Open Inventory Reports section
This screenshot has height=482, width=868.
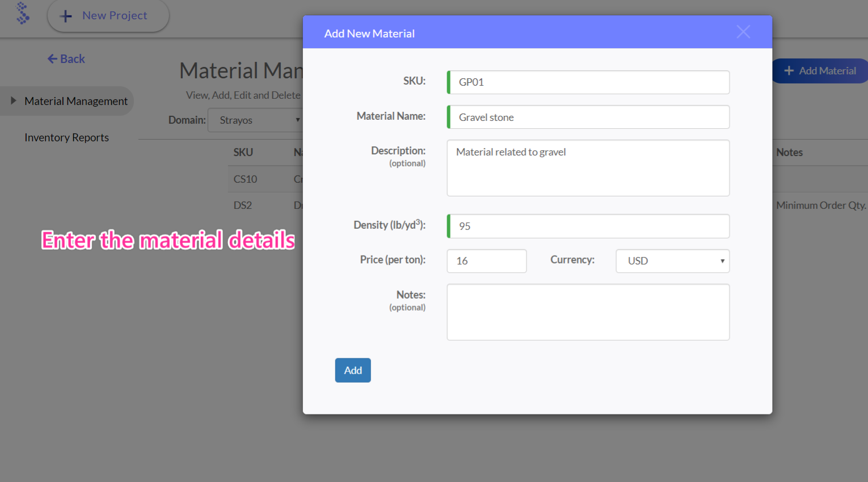point(66,137)
